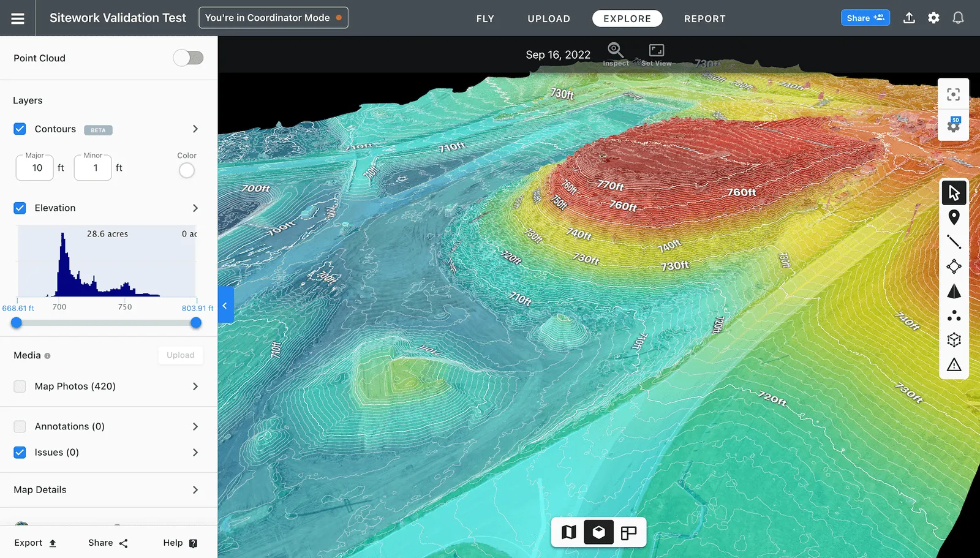This screenshot has width=980, height=558.
Task: Uncheck the Contours layer checkbox
Action: click(x=20, y=129)
